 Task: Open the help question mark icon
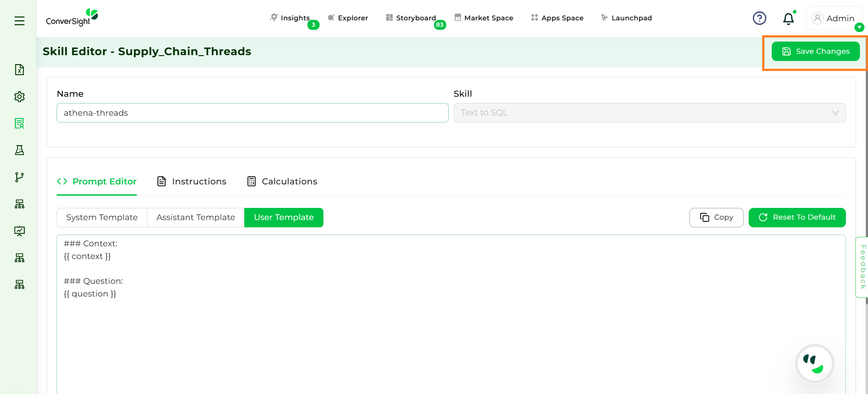pos(759,18)
